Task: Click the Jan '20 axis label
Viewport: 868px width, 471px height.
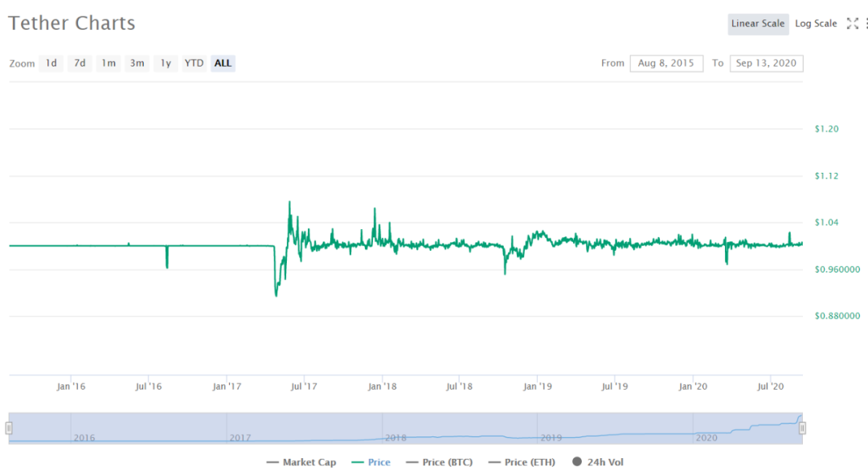Action: 693,387
